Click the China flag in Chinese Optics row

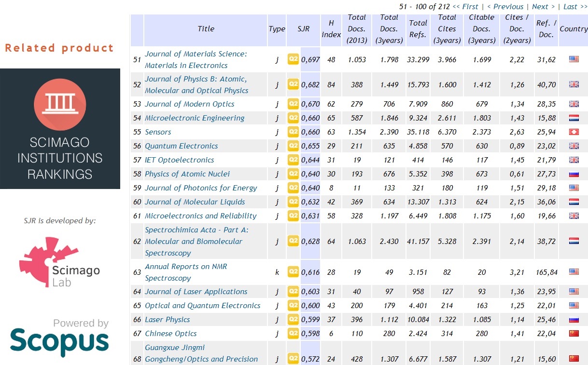pyautogui.click(x=574, y=333)
